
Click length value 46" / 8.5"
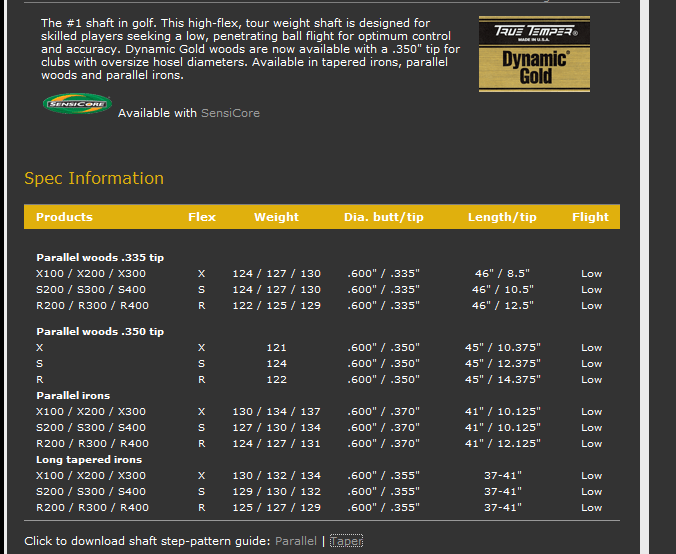coord(502,274)
